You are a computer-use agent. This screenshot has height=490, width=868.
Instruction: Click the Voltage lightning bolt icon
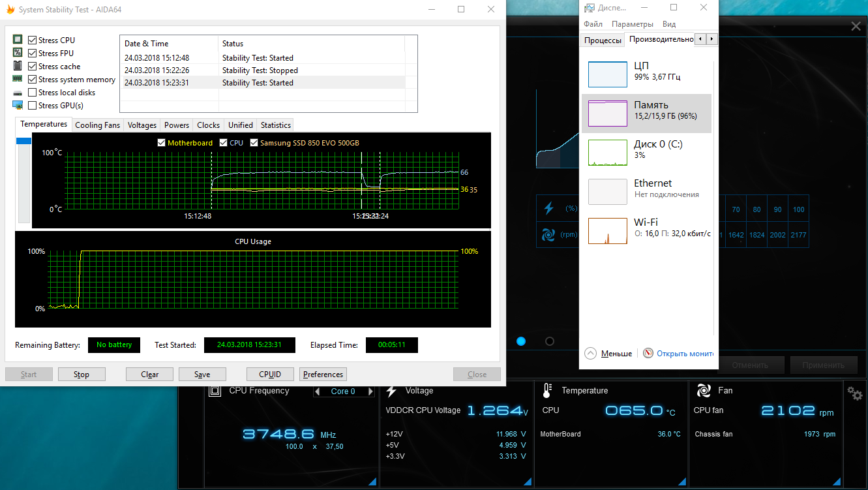[x=391, y=390]
